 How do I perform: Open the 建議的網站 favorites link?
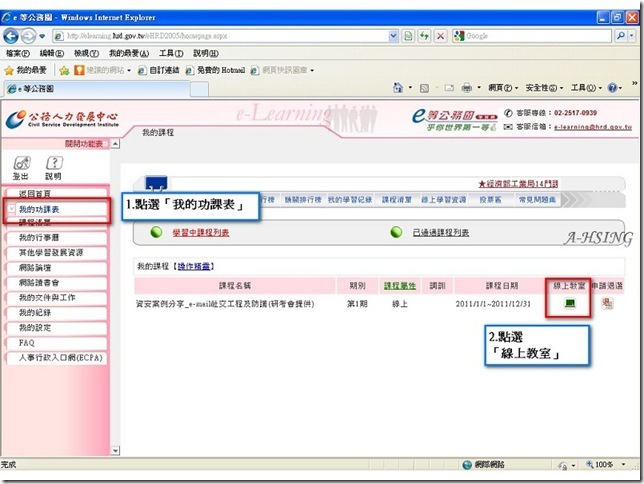tap(102, 70)
